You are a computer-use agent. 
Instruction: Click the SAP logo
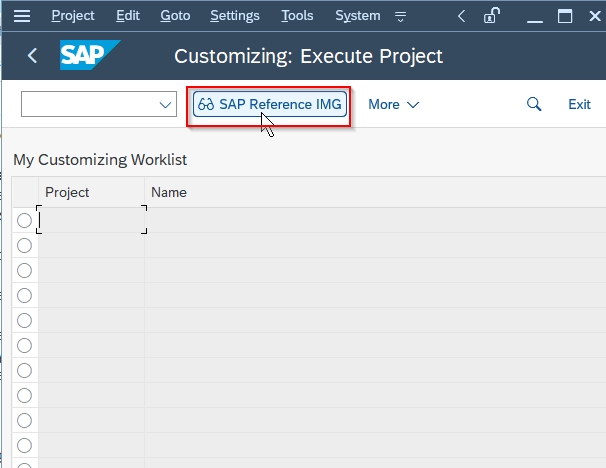(90, 55)
